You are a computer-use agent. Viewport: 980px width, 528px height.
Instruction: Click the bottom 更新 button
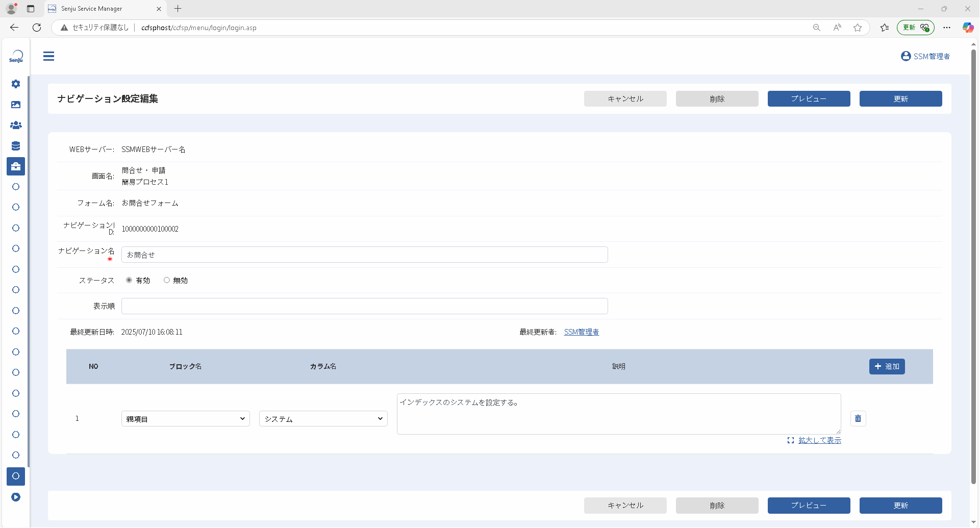tap(901, 506)
